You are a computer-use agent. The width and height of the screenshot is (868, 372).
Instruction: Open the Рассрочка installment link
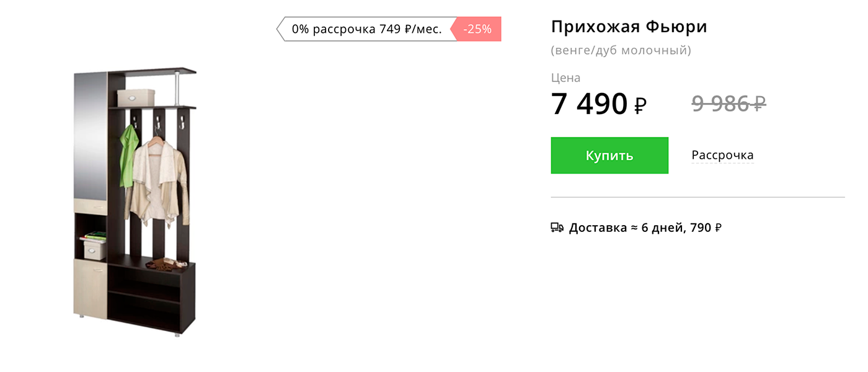click(722, 155)
